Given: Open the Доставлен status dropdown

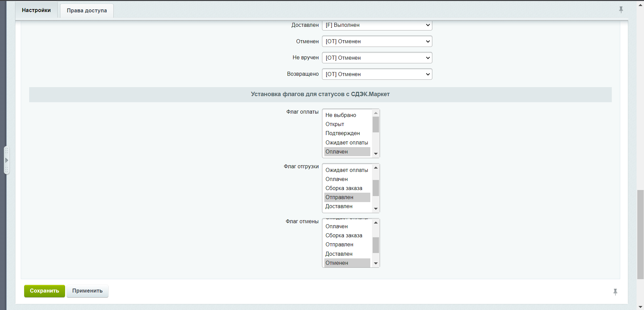Looking at the screenshot, I should [377, 25].
